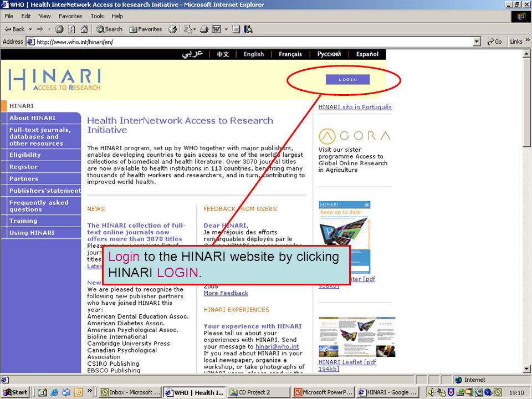Open the Address bar dropdown list
The height and width of the screenshot is (399, 532).
tap(477, 42)
